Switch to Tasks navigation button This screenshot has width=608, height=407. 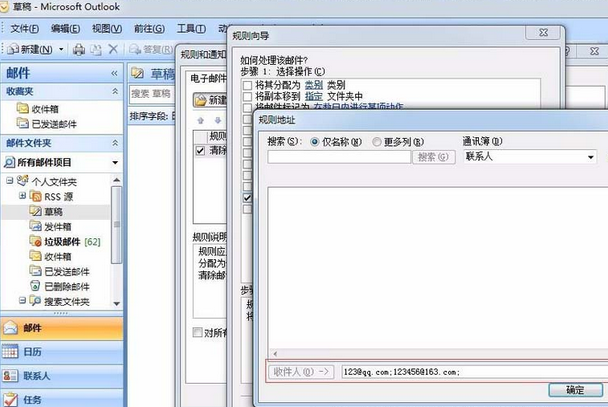(62, 398)
